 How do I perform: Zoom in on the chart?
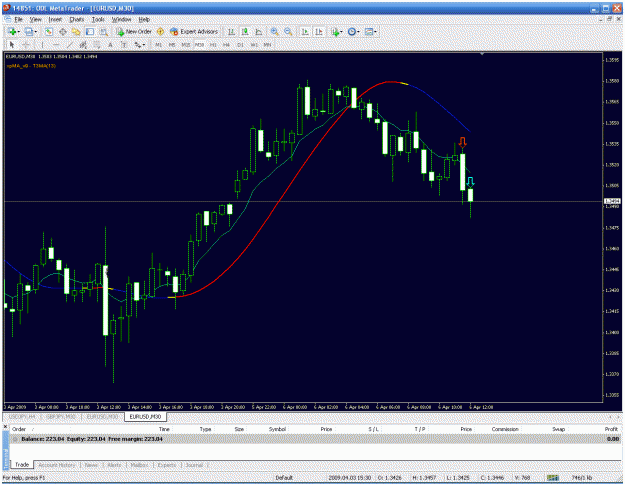pyautogui.click(x=274, y=31)
